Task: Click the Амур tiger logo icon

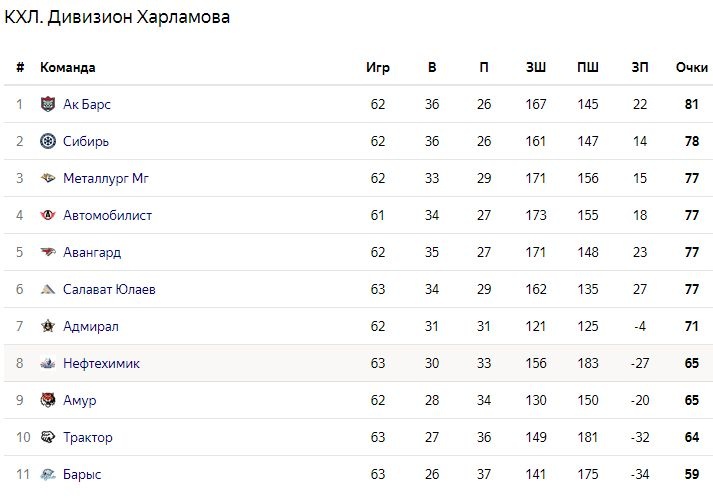Action: click(48, 400)
